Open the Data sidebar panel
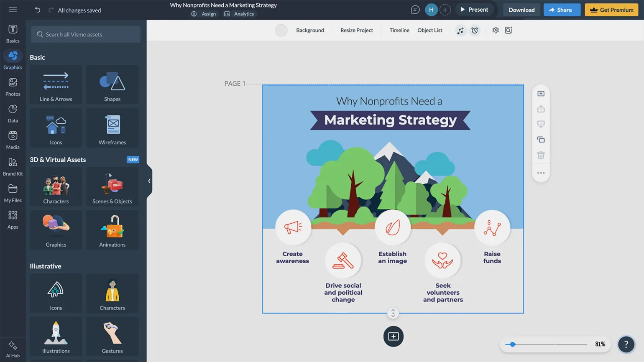Image resolution: width=644 pixels, height=362 pixels. point(13,113)
